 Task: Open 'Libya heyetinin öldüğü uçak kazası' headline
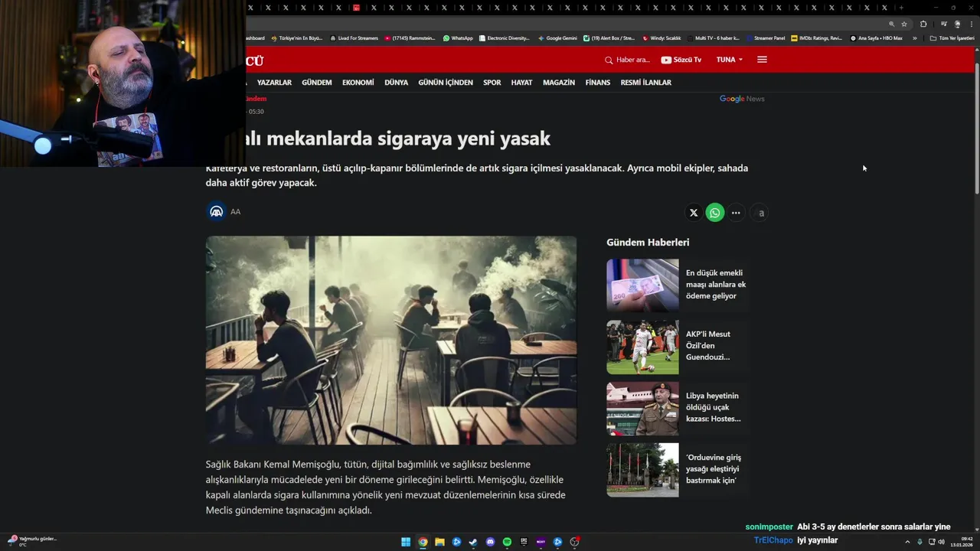coord(714,407)
